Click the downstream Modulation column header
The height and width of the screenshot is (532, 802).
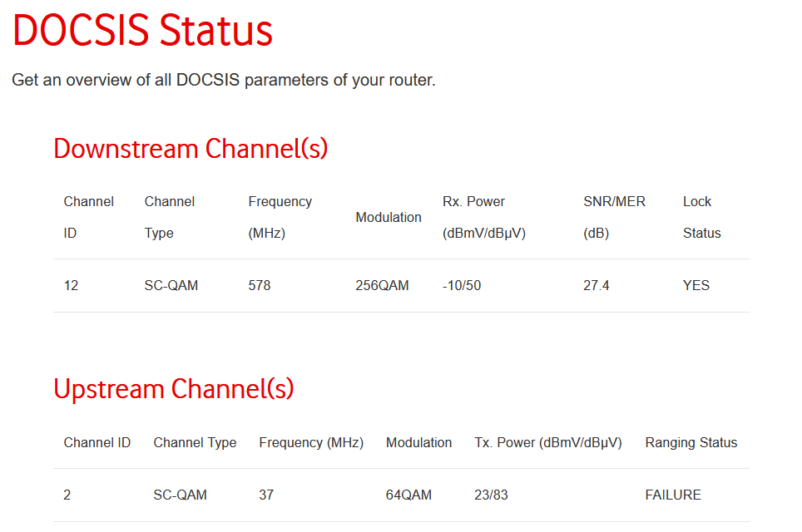pyautogui.click(x=389, y=217)
